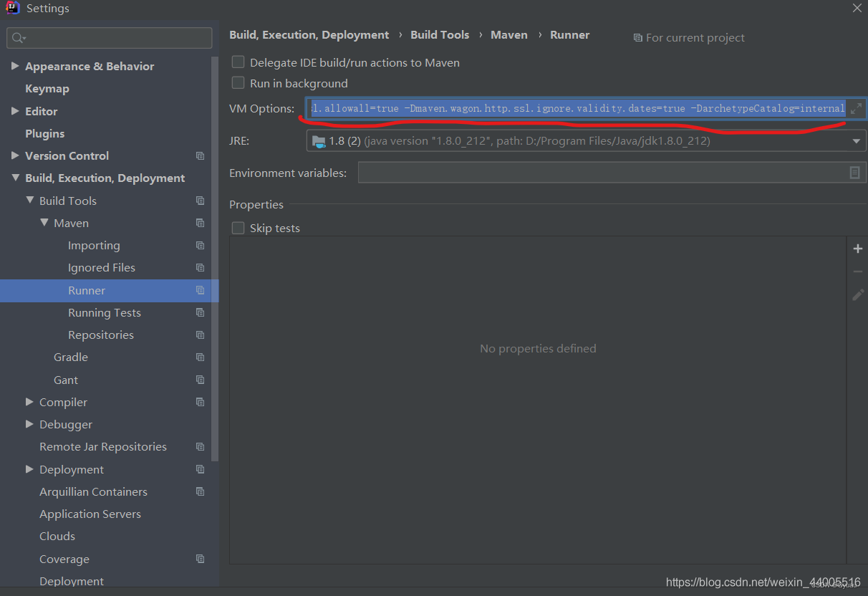868x596 pixels.
Task: Select Importing under Maven
Action: coord(94,245)
